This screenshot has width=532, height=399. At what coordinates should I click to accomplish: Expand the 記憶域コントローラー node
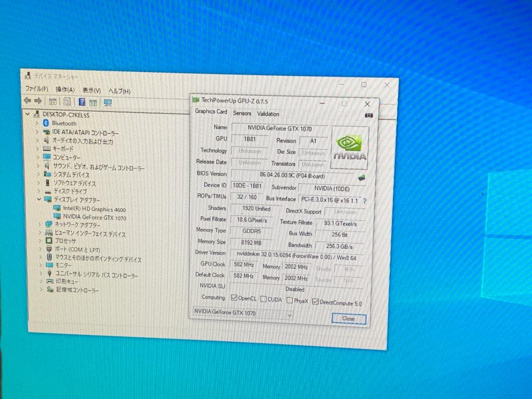41,289
